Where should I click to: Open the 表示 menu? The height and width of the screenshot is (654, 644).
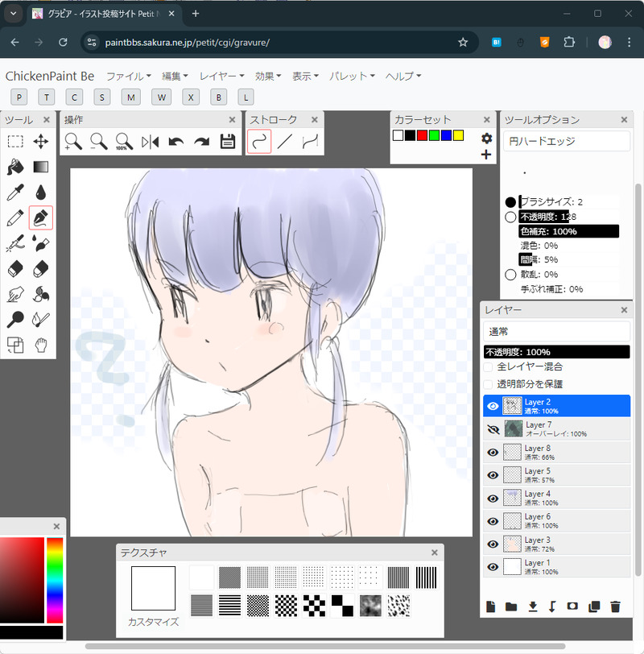tap(305, 77)
